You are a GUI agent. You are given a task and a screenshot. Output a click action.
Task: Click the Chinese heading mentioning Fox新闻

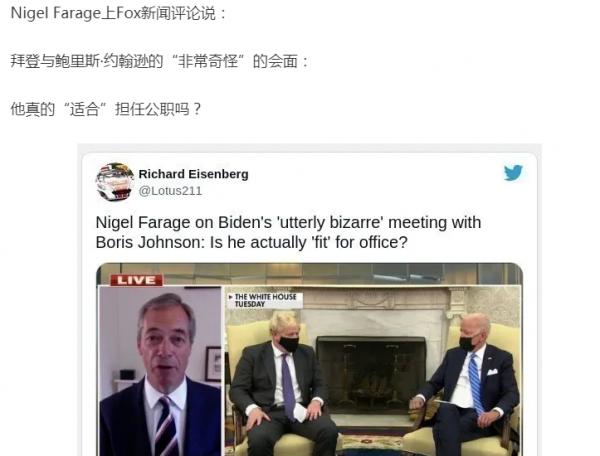click(x=119, y=13)
